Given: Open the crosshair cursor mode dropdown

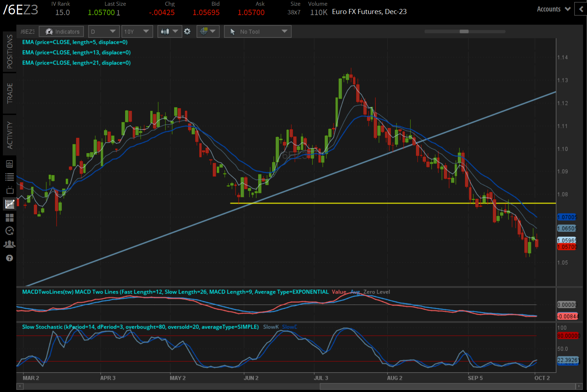Looking at the screenshot, I should pyautogui.click(x=208, y=32).
